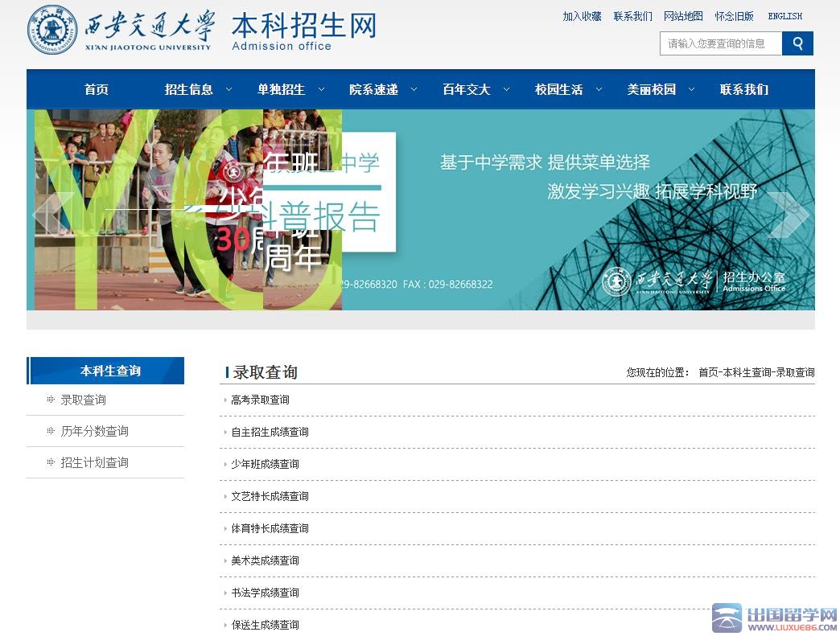The height and width of the screenshot is (636, 840).
Task: Click bullet icon beside 录取查询 in sidebar
Action: pyautogui.click(x=51, y=400)
